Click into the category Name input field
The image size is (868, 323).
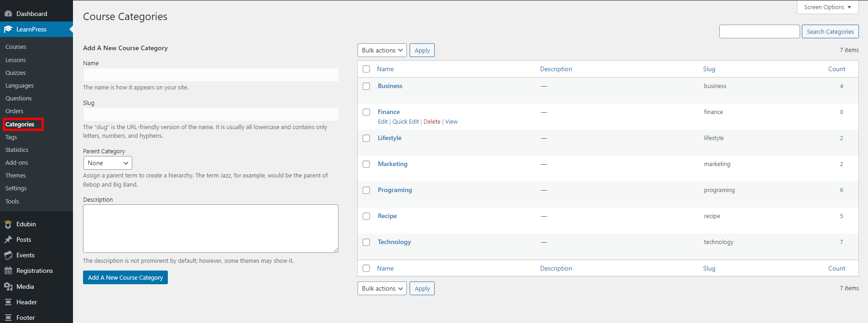(x=211, y=75)
